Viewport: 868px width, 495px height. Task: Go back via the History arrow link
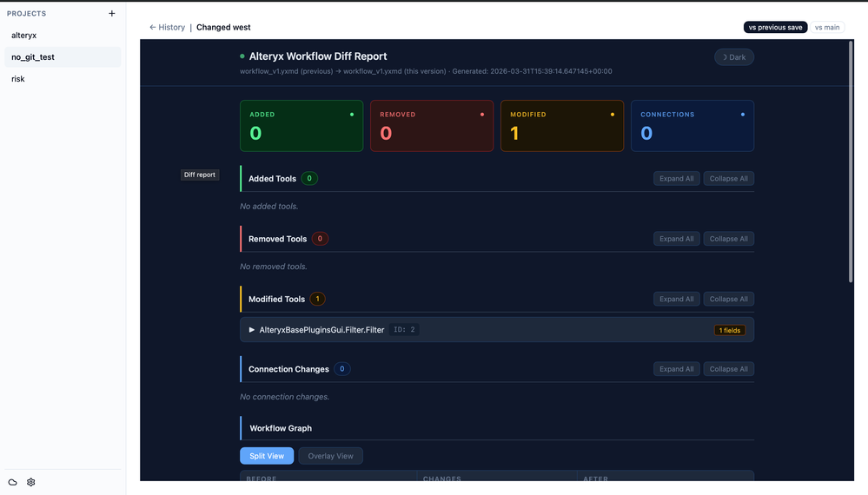167,27
